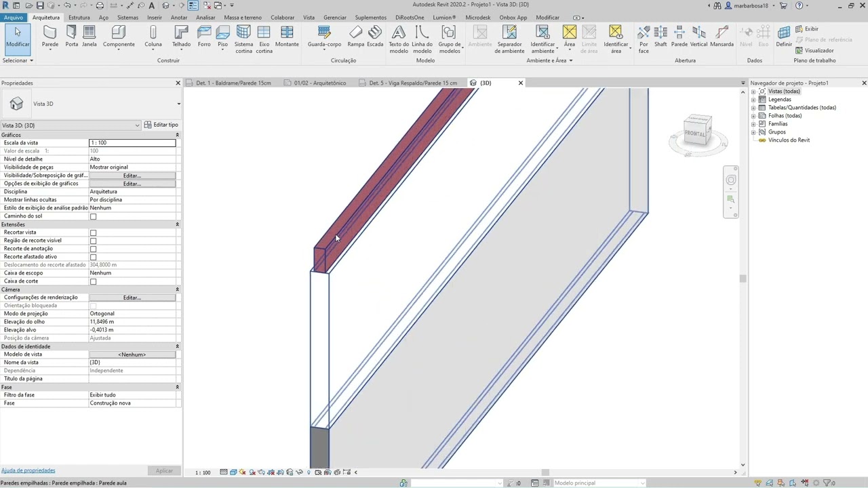The image size is (868, 488).
Task: Expand Legendas in project browser
Action: click(x=753, y=100)
